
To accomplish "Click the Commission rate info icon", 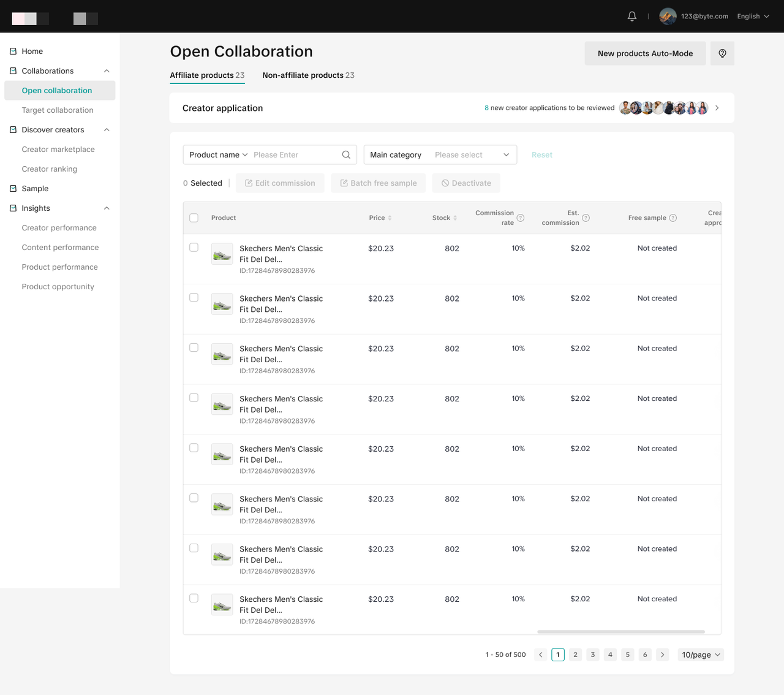I will click(x=521, y=218).
